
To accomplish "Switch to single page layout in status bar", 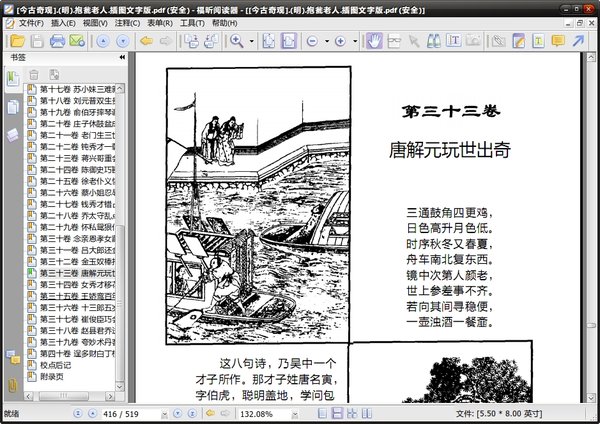I will point(323,413).
